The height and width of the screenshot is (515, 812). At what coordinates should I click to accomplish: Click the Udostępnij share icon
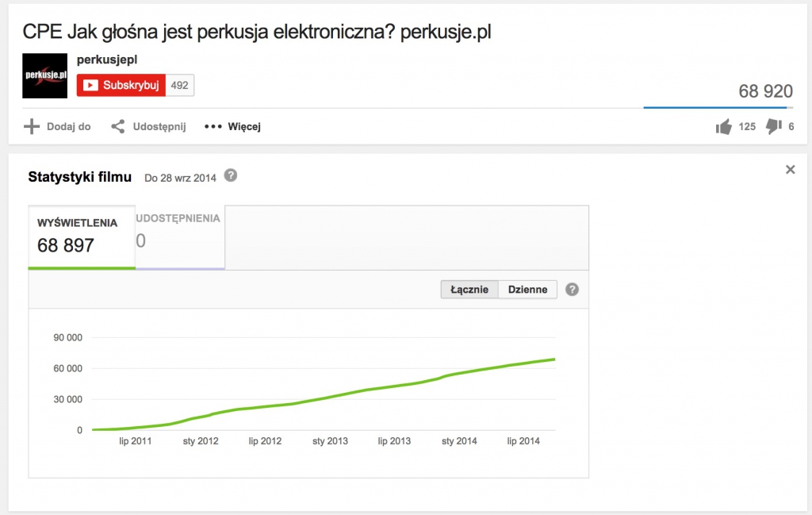pyautogui.click(x=118, y=127)
